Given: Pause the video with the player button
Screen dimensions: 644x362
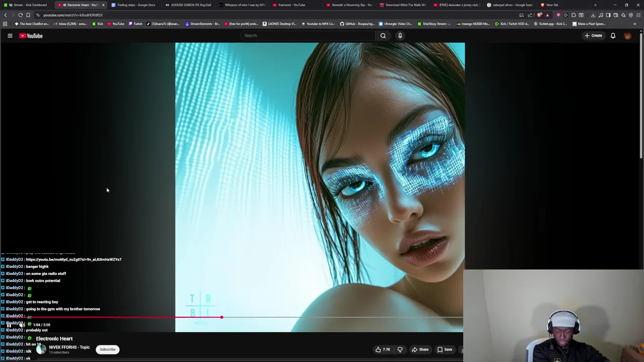Looking at the screenshot, I should [9, 325].
